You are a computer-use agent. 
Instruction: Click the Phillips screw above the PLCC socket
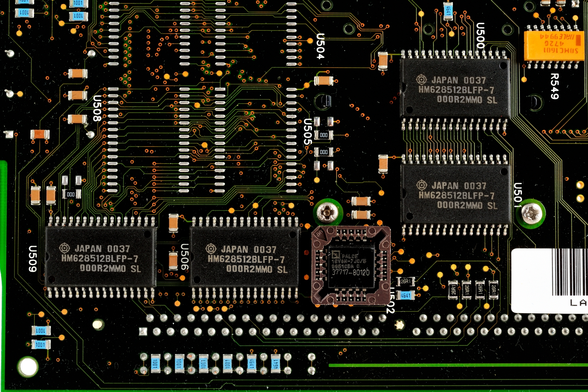(x=328, y=213)
